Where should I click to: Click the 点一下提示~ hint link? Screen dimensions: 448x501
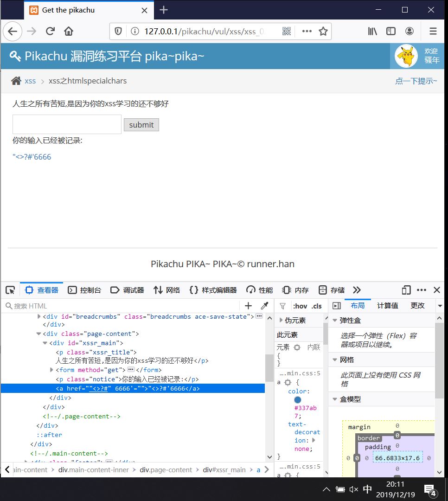pos(416,81)
